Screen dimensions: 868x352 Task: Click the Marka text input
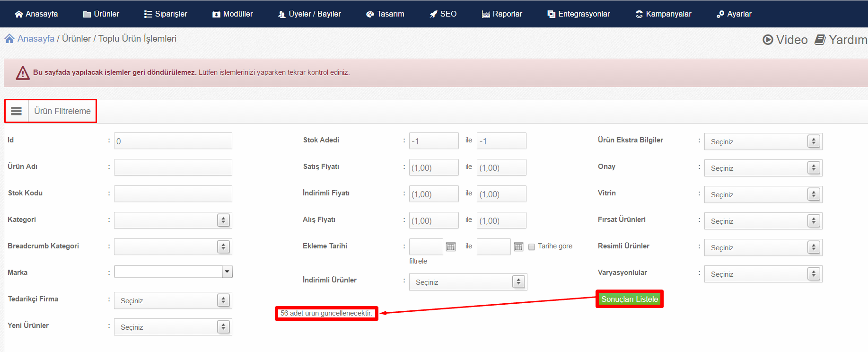pos(168,272)
